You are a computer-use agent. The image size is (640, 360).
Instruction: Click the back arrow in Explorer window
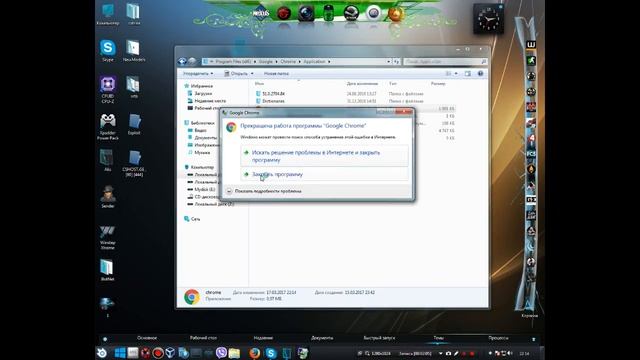182,61
